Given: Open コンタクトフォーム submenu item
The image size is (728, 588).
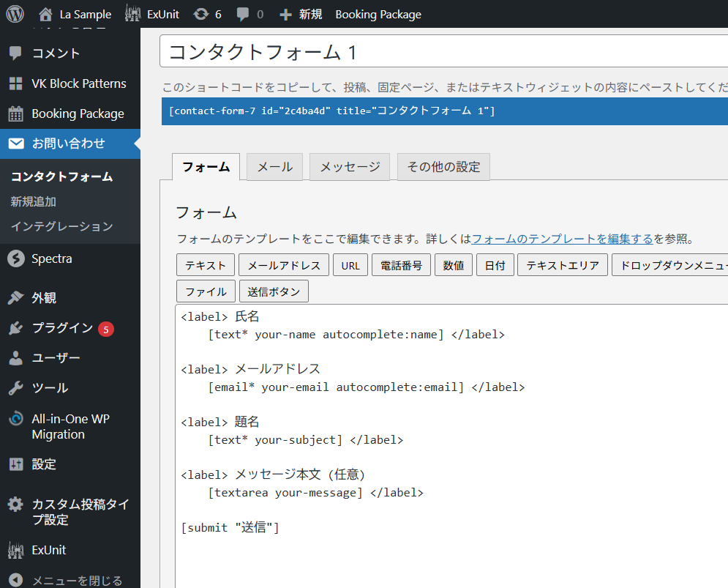Looking at the screenshot, I should tap(61, 176).
